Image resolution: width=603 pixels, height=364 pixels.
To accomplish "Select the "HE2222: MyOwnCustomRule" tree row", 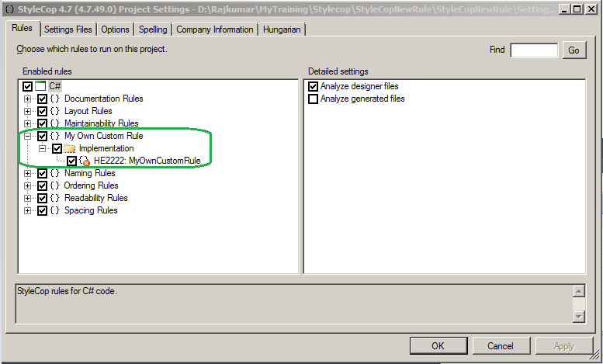I will [x=147, y=161].
